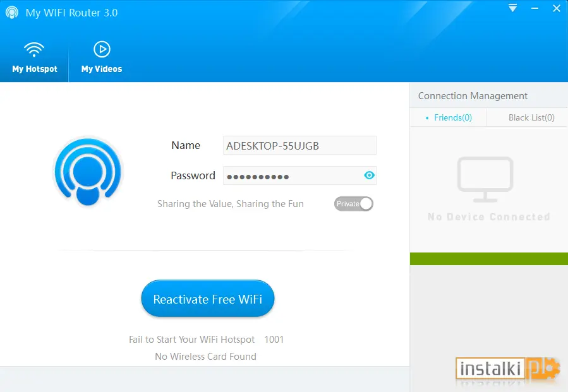The height and width of the screenshot is (392, 568).
Task: Click the '1001' error code text
Action: point(274,340)
